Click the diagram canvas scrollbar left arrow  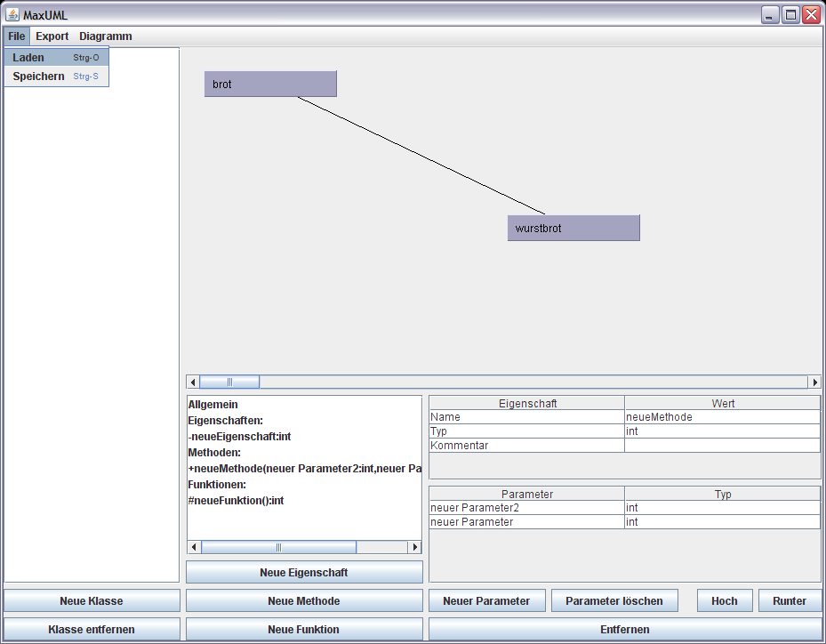click(x=193, y=382)
